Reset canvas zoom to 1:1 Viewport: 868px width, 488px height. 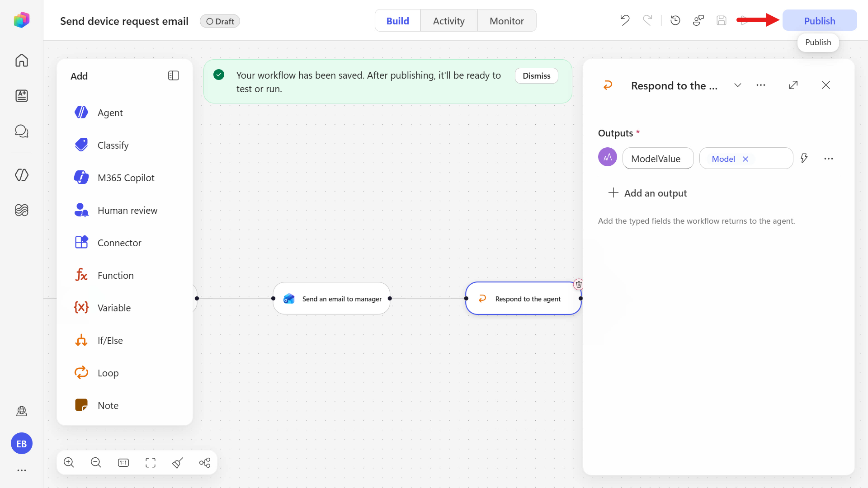pos(123,462)
